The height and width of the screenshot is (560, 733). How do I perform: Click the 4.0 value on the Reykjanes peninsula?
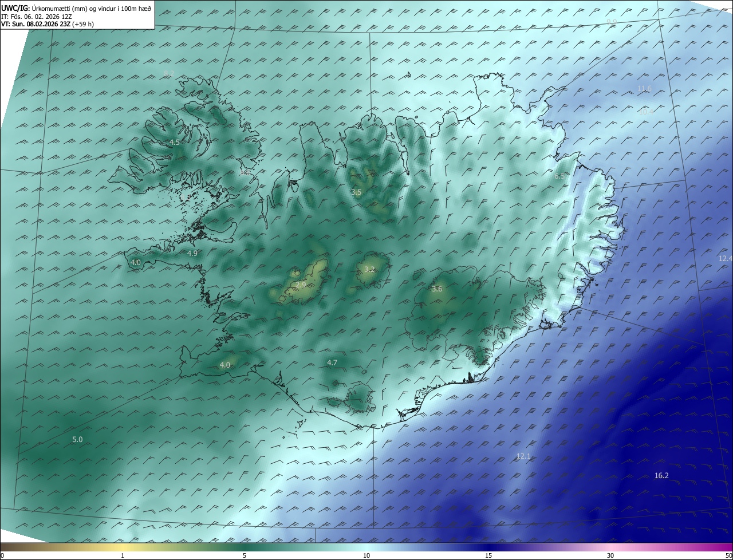point(225,365)
